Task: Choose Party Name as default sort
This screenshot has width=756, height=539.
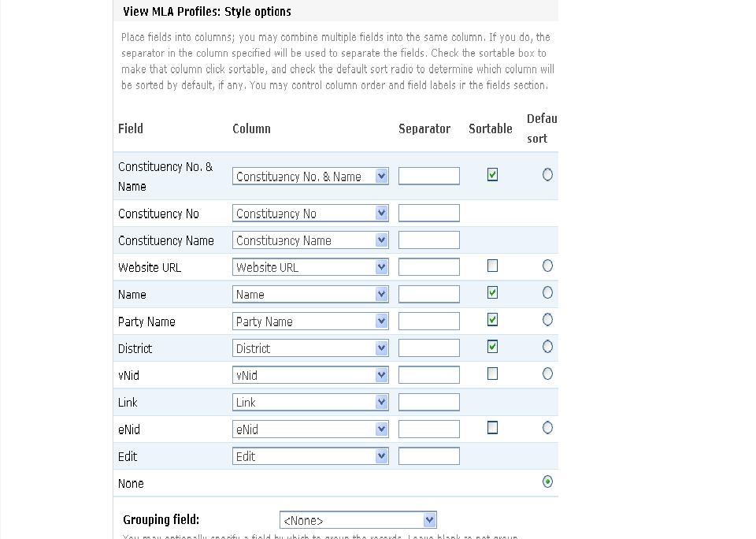Action: [547, 320]
